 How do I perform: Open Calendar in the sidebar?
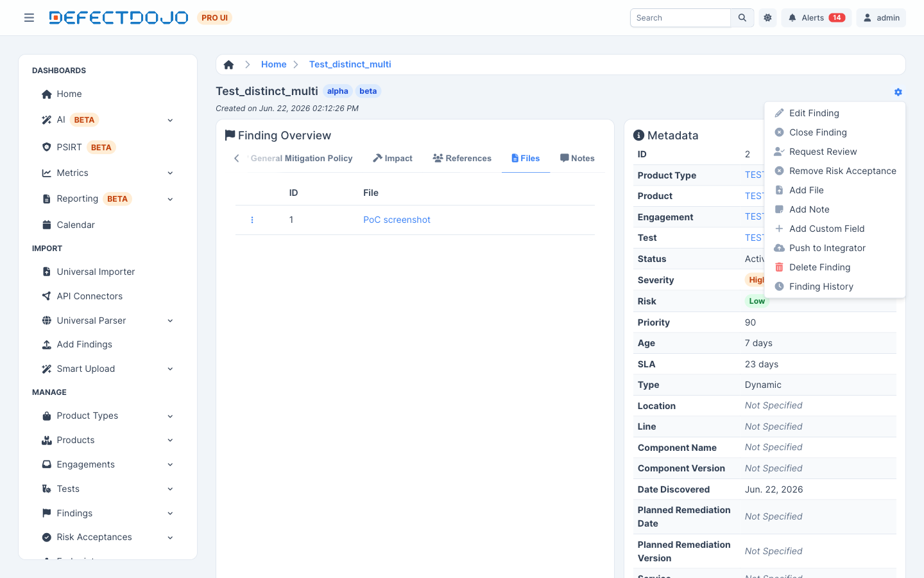pos(108,225)
